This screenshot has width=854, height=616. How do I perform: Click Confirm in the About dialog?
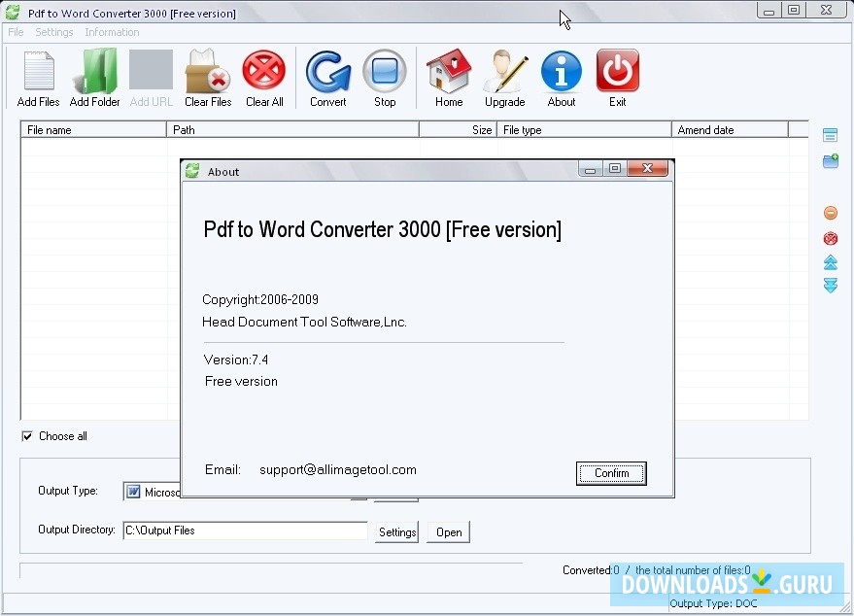(611, 473)
